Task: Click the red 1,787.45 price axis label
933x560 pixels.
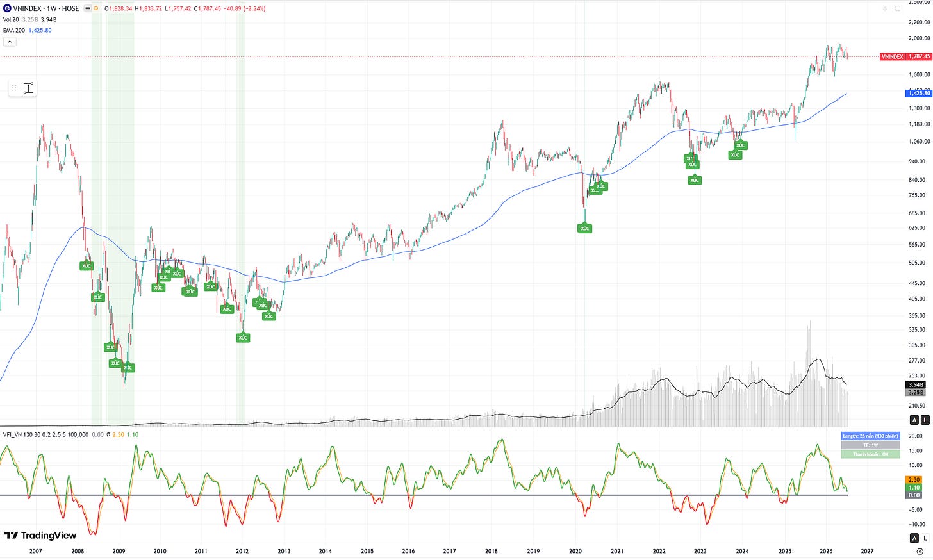Action: 919,56
